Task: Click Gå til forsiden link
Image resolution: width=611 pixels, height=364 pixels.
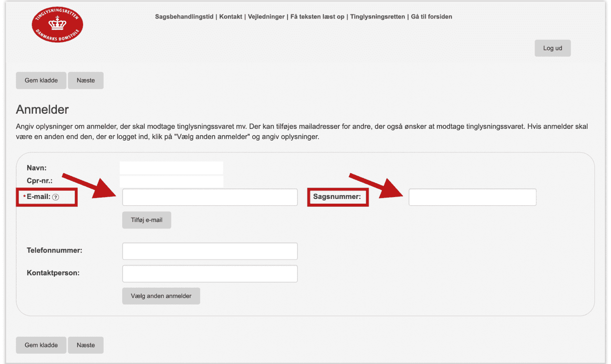Action: 432,17
